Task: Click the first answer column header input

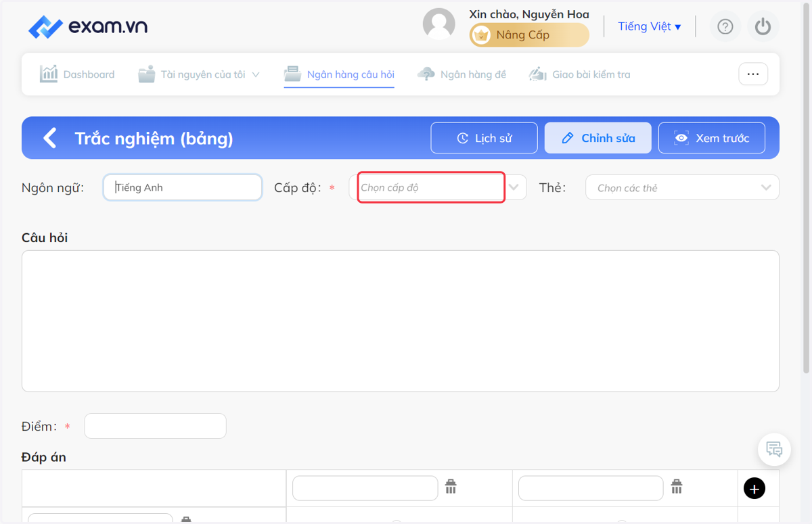Action: [x=365, y=488]
